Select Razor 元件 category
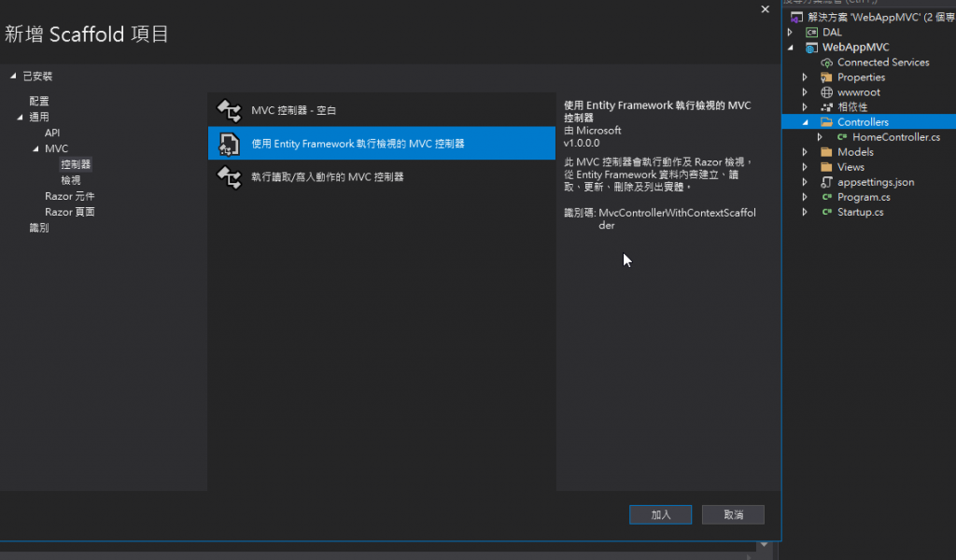 pyautogui.click(x=69, y=196)
